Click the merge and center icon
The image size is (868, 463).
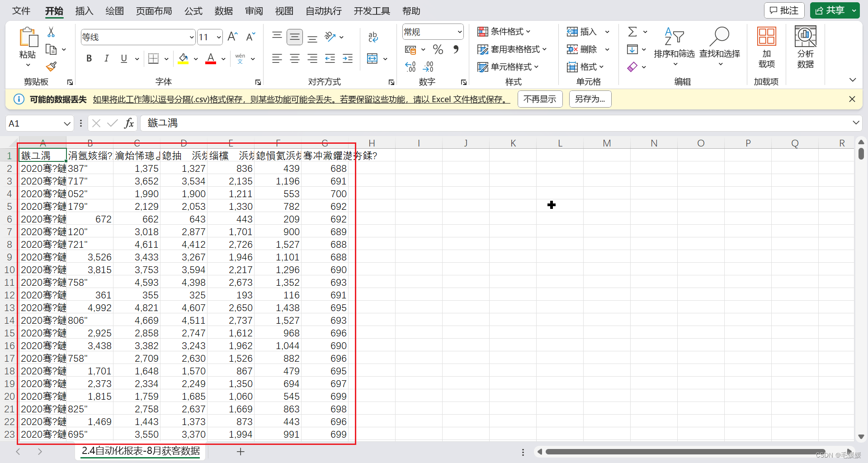tap(373, 58)
